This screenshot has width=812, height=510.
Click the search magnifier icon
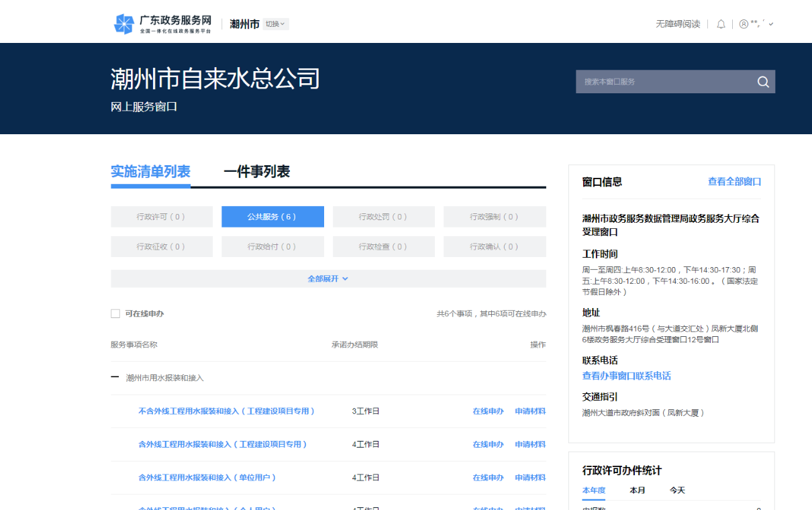763,82
